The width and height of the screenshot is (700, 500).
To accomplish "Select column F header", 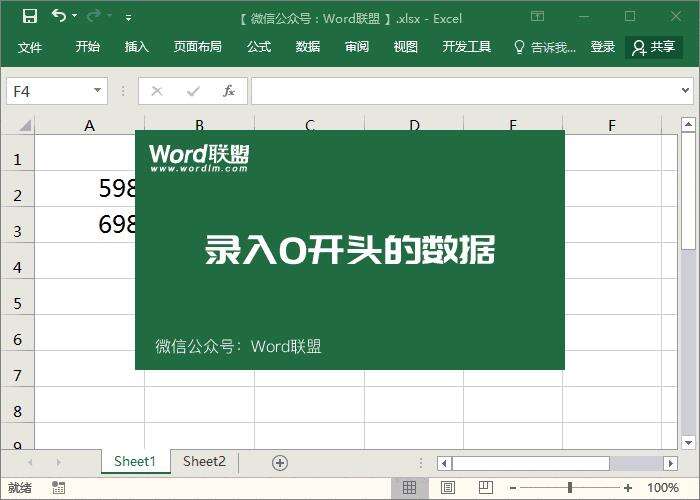I will point(612,125).
